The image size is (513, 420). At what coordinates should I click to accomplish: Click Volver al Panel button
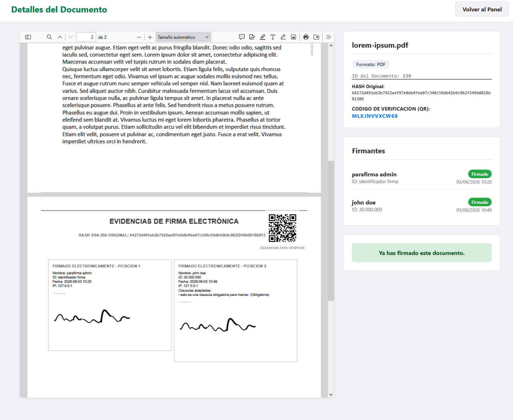482,9
